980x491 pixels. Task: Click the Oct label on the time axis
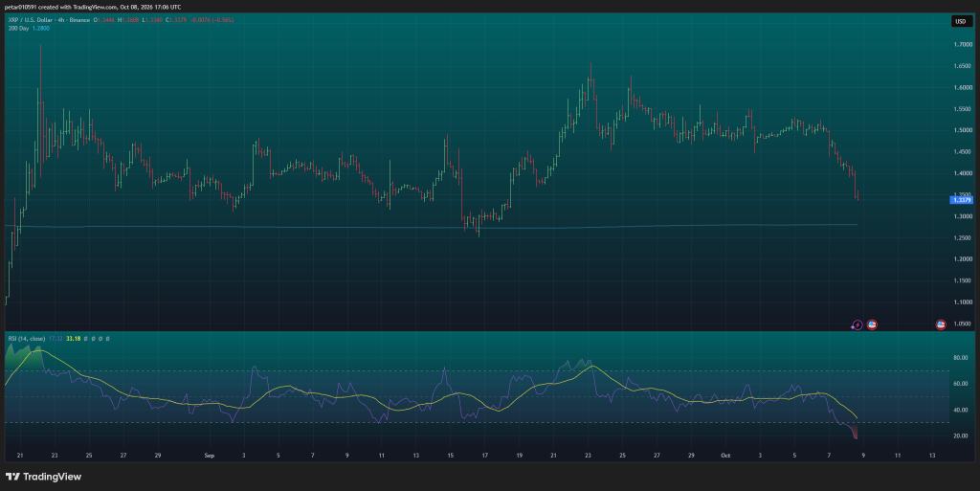725,456
